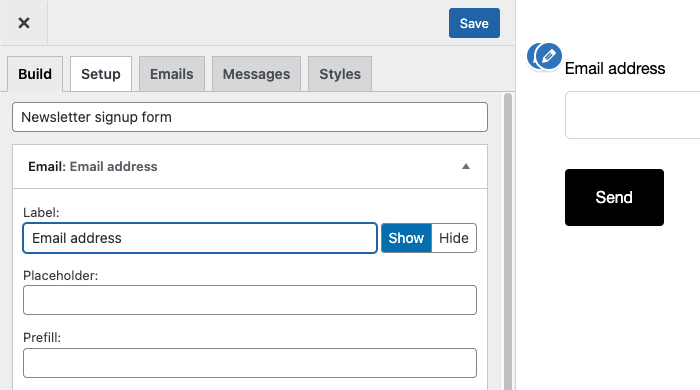Screen dimensions: 700x390
Task: Click the 'Placeholder:' label text
Action: pyautogui.click(x=61, y=276)
